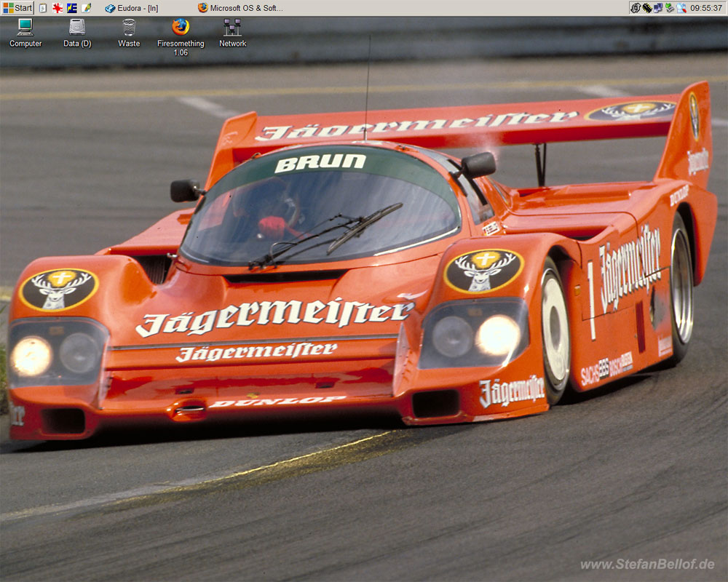Open the blue lightning-bolt E quick launch icon
Screen dimensions: 728x582
click(x=72, y=8)
